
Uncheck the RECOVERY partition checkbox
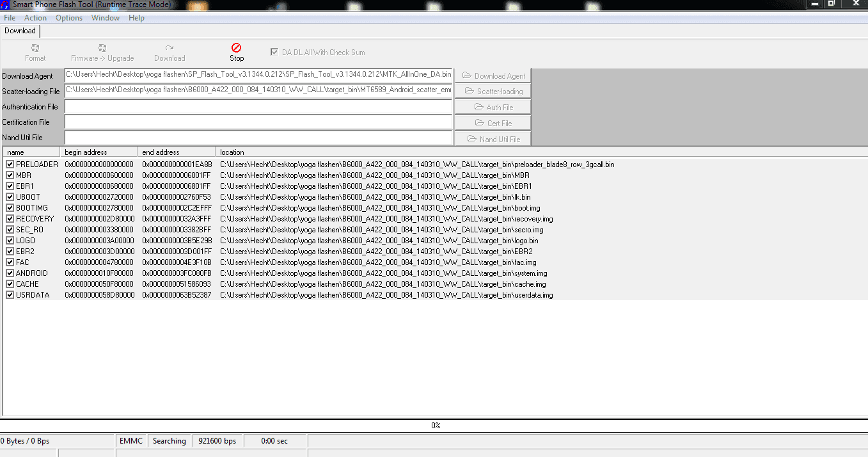(10, 219)
